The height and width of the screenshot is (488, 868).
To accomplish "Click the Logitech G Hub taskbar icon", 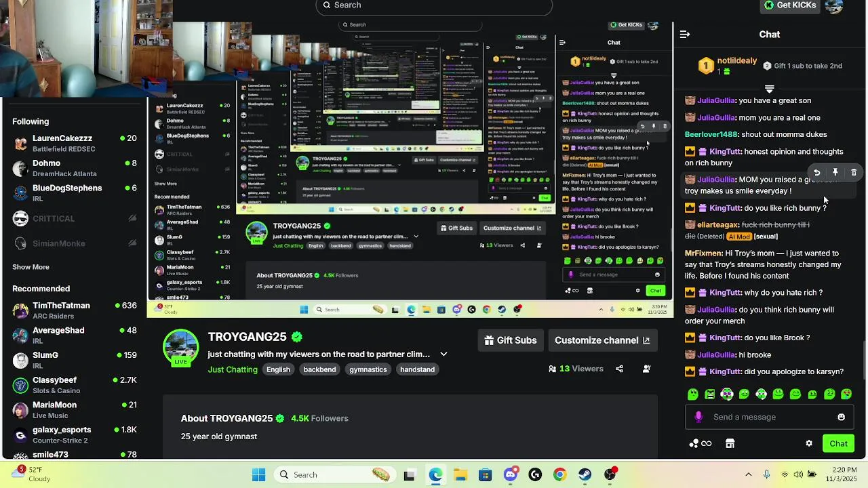I will (x=535, y=474).
